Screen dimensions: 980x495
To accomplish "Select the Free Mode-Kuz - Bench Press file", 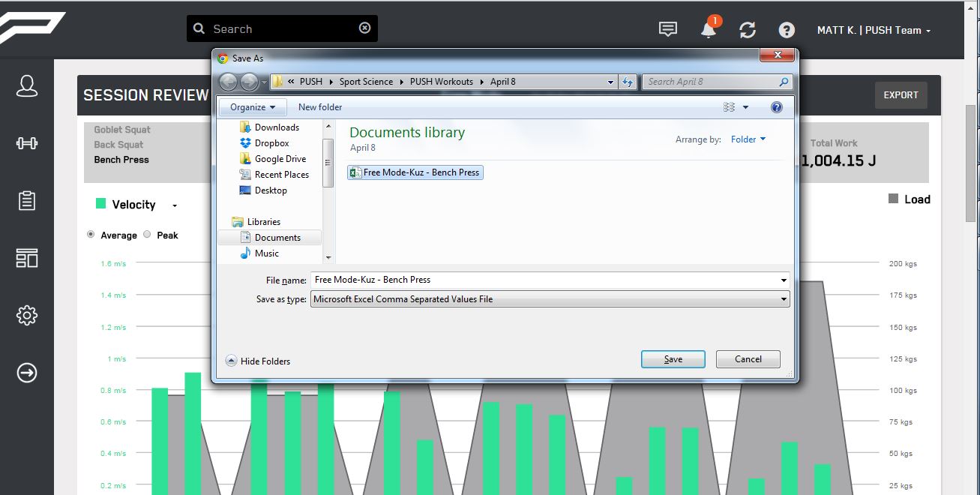I will 415,172.
